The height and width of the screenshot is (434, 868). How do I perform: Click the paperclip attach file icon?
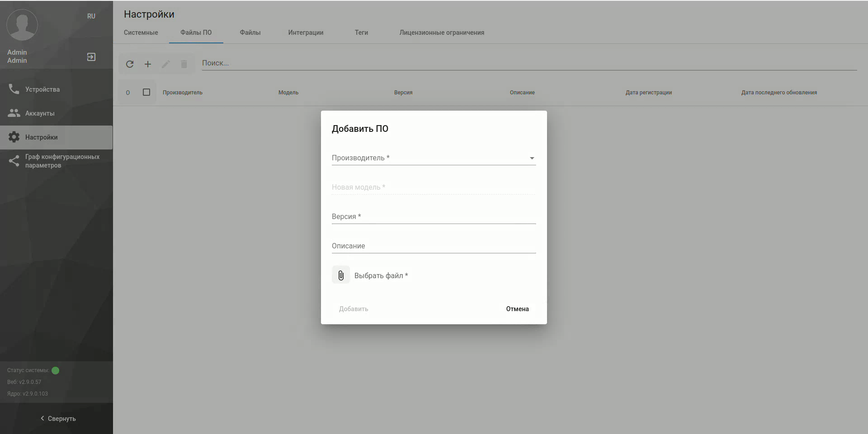[x=341, y=275]
